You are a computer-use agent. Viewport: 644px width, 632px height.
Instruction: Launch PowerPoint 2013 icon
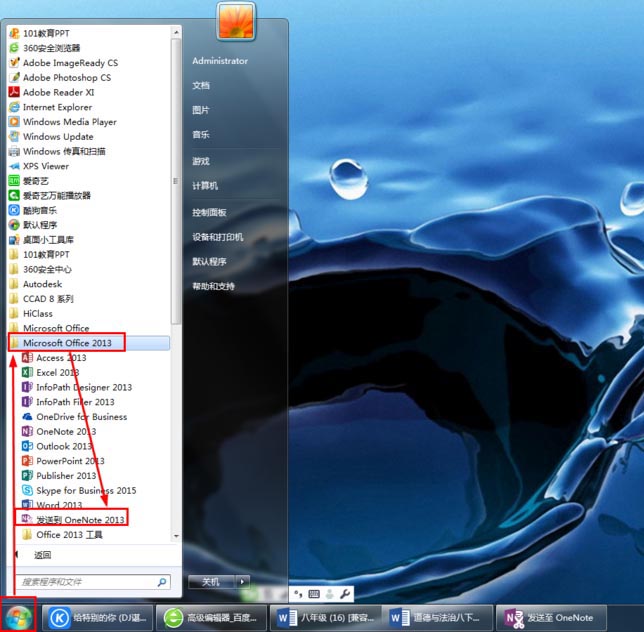point(28,461)
